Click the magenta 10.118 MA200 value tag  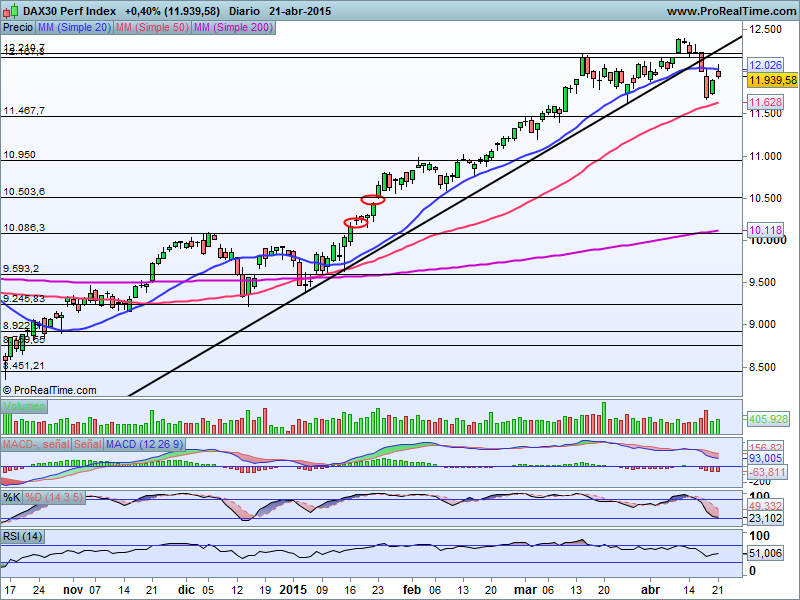765,230
